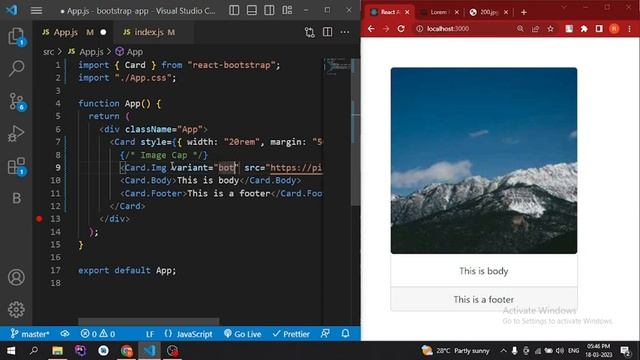Open the browser three-dot menu
This screenshot has height=360, width=640.
(x=629, y=29)
